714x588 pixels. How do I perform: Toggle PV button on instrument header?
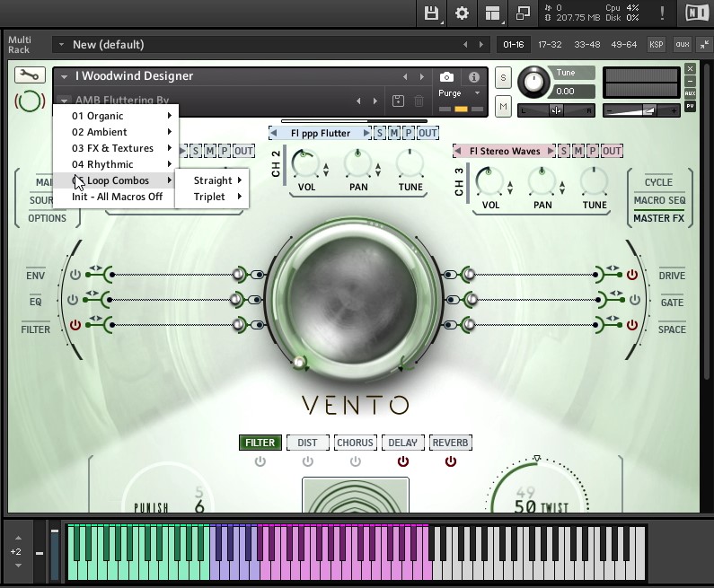point(691,106)
